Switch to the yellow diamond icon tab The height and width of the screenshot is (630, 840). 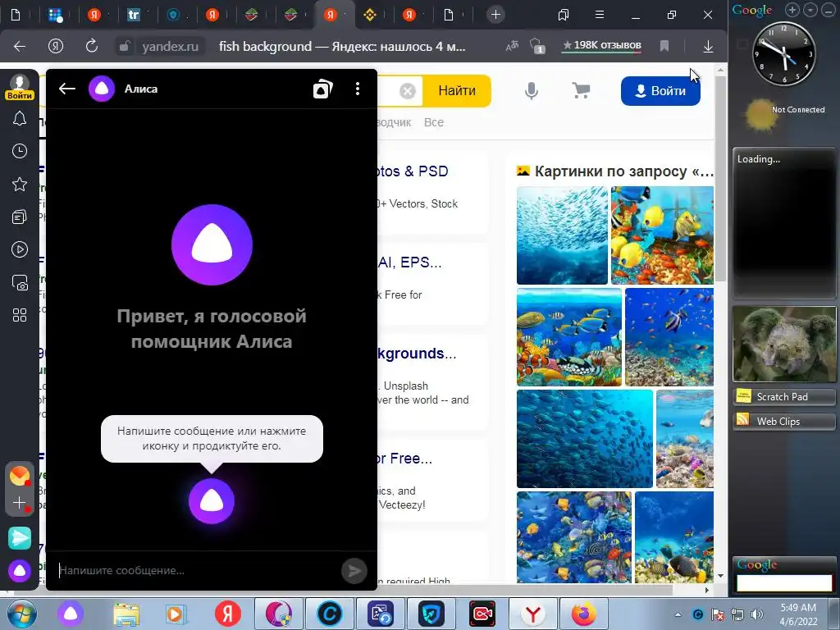tap(370, 15)
